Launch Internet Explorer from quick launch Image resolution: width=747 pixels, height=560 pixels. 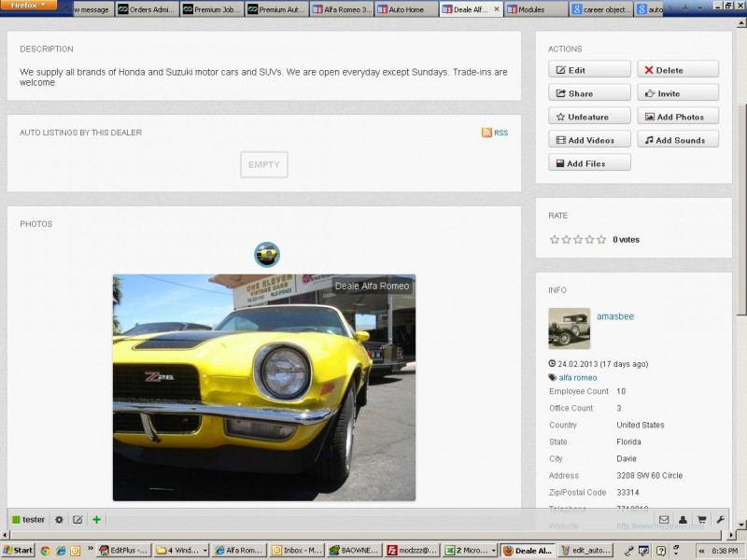[x=61, y=551]
